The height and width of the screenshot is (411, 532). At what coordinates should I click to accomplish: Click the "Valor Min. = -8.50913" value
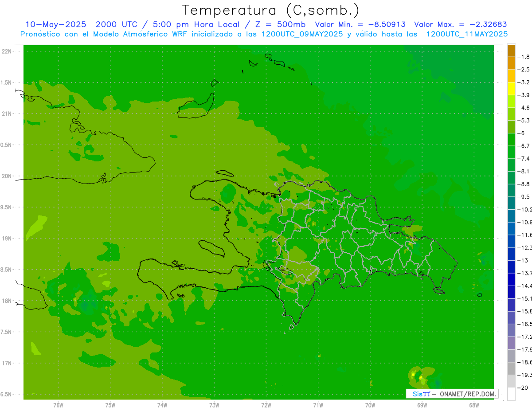point(360,24)
